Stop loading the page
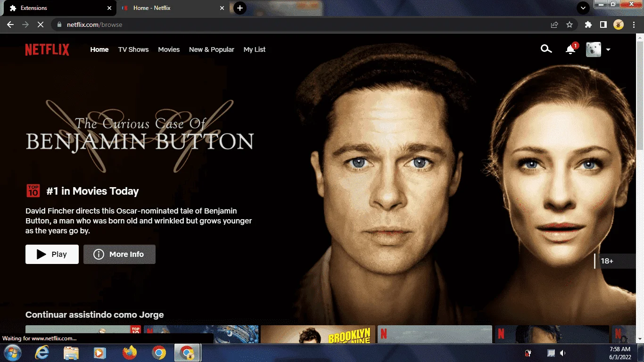 (x=41, y=25)
